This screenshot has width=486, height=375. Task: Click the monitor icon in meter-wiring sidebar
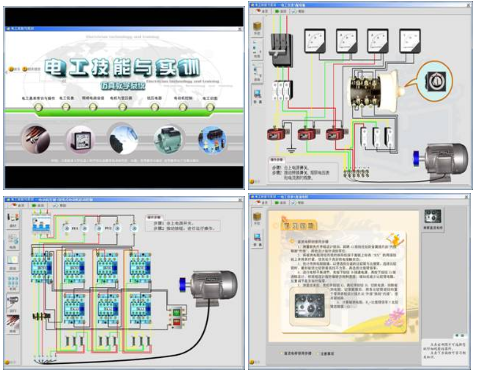[257, 94]
